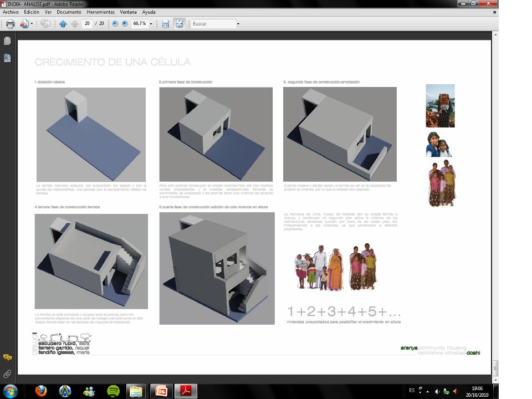Click the Print icon in the toolbar
The image size is (532, 399).
point(10,23)
